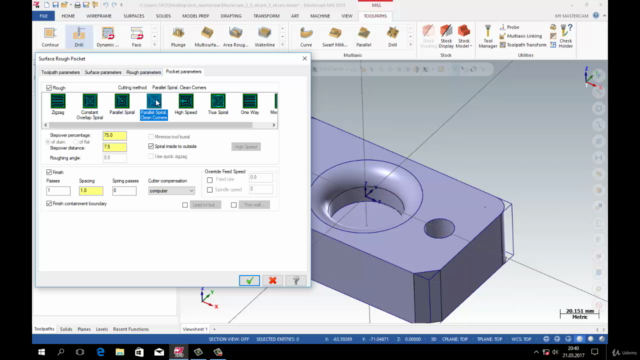The image size is (640, 360).
Task: Open Microsoft Edge from taskbar
Action: pos(100,352)
